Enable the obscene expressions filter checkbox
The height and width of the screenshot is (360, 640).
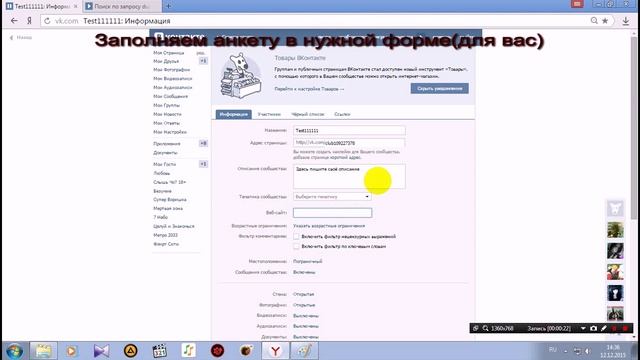[296, 236]
